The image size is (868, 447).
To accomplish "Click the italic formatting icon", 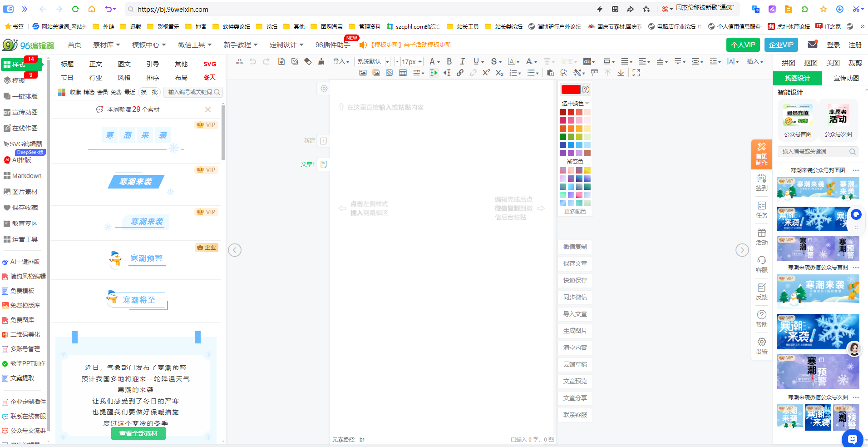I will 462,61.
